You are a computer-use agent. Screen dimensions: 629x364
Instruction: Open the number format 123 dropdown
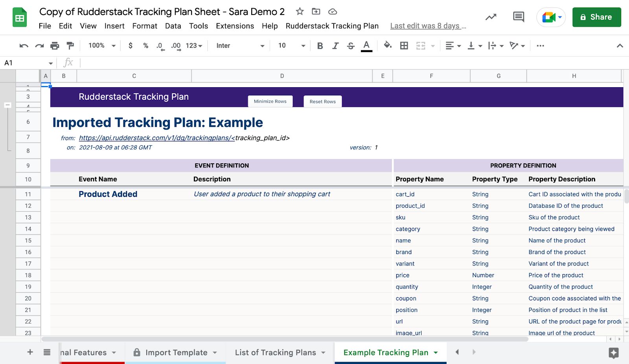194,46
